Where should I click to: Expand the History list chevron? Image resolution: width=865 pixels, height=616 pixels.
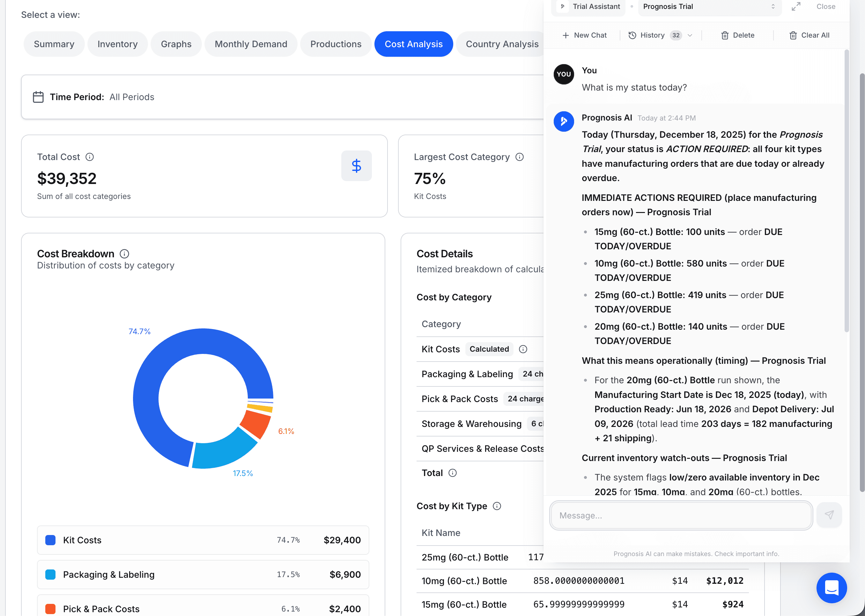(x=690, y=35)
